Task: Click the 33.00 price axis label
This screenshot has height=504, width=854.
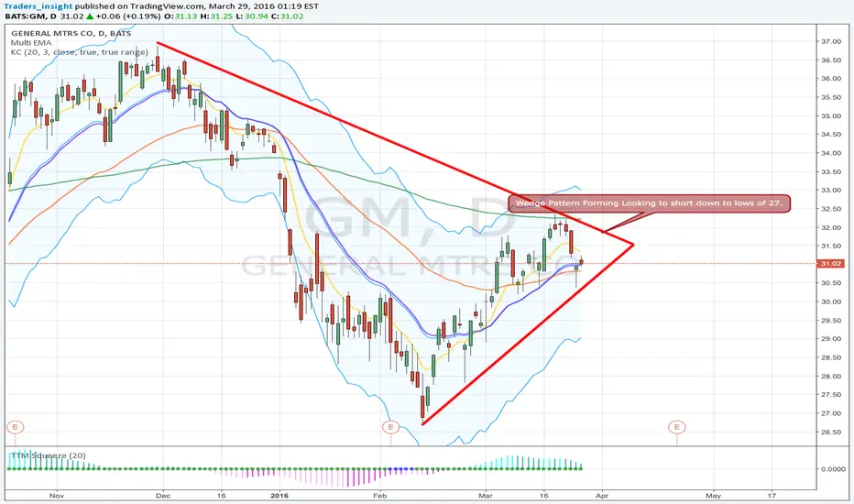Action: tap(831, 191)
